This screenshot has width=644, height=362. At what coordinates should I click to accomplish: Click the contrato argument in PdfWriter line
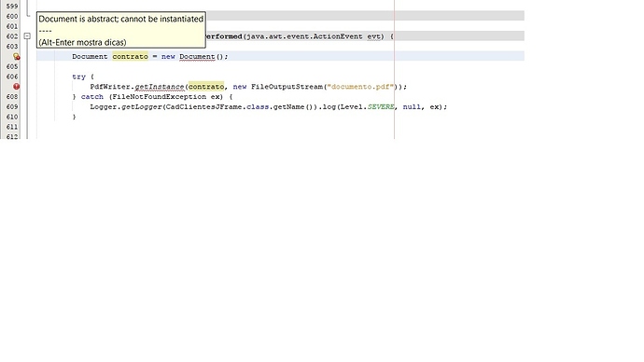click(206, 87)
